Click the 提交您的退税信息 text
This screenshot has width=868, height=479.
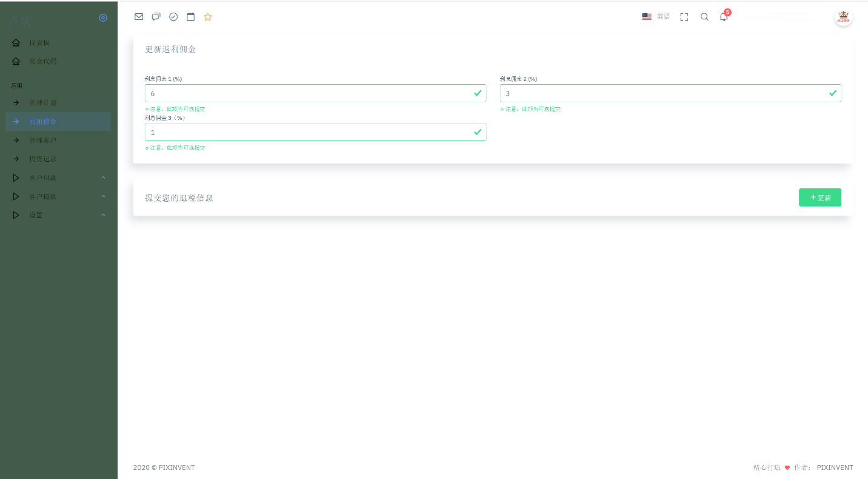[x=179, y=198]
